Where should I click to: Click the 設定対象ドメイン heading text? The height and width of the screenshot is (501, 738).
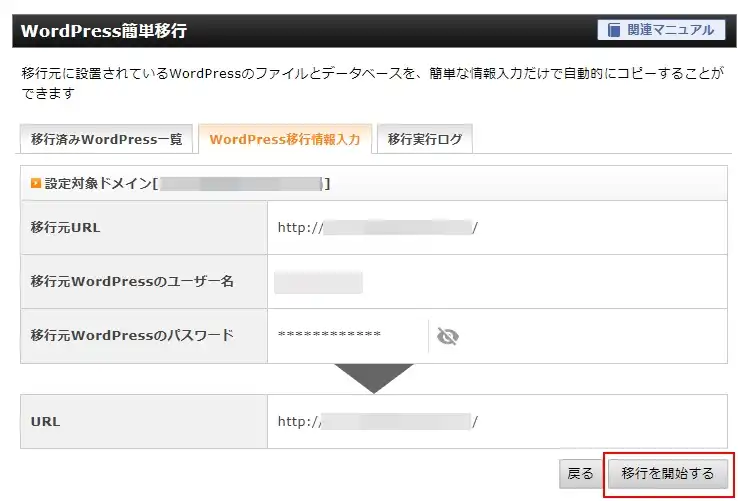[x=187, y=183]
